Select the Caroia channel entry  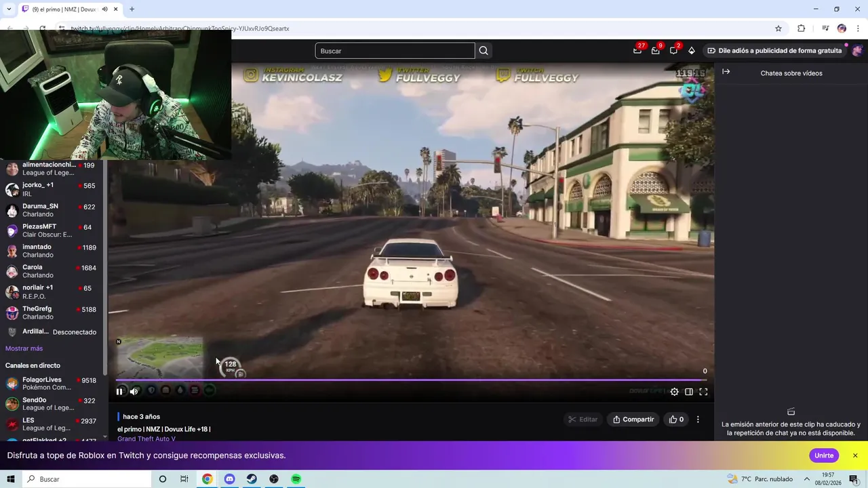(52, 271)
